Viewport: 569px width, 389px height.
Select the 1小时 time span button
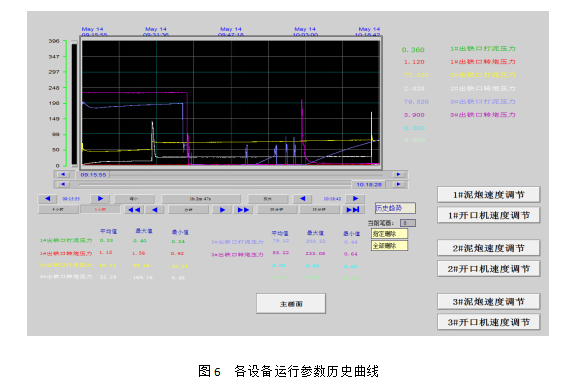[x=100, y=210]
